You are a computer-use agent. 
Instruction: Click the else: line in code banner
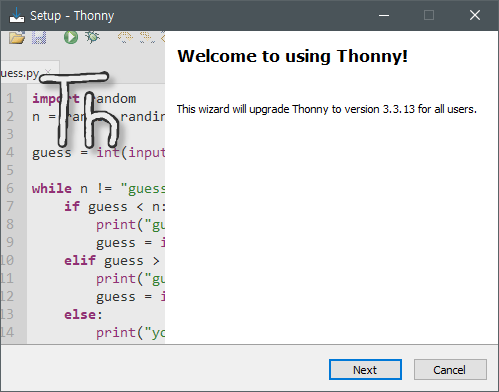(x=83, y=314)
